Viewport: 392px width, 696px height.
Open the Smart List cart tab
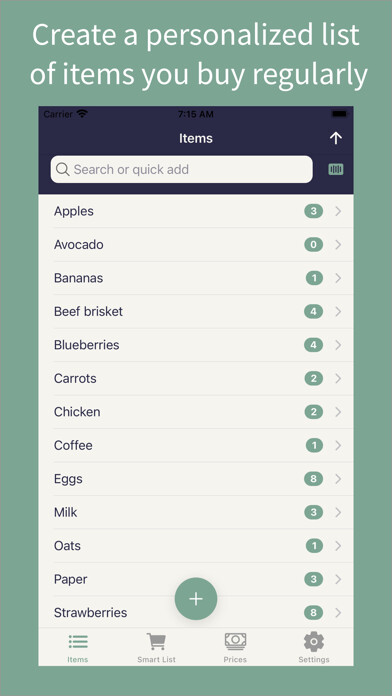tap(156, 648)
